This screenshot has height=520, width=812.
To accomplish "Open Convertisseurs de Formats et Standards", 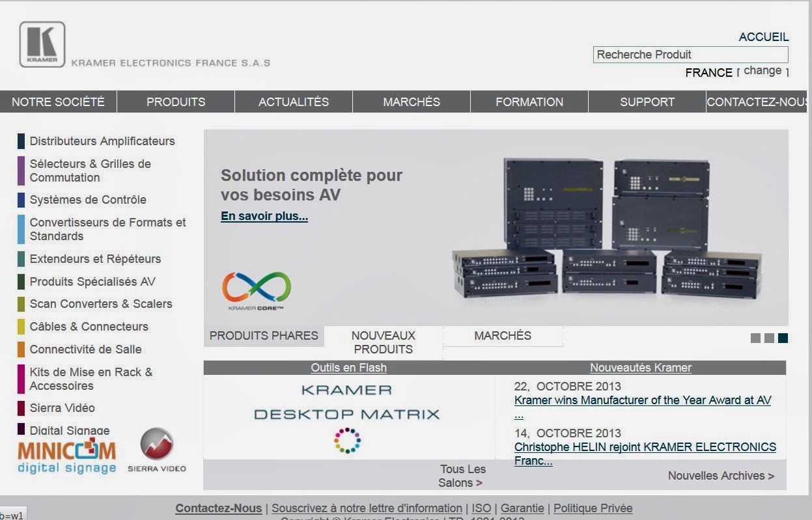I will click(x=107, y=229).
